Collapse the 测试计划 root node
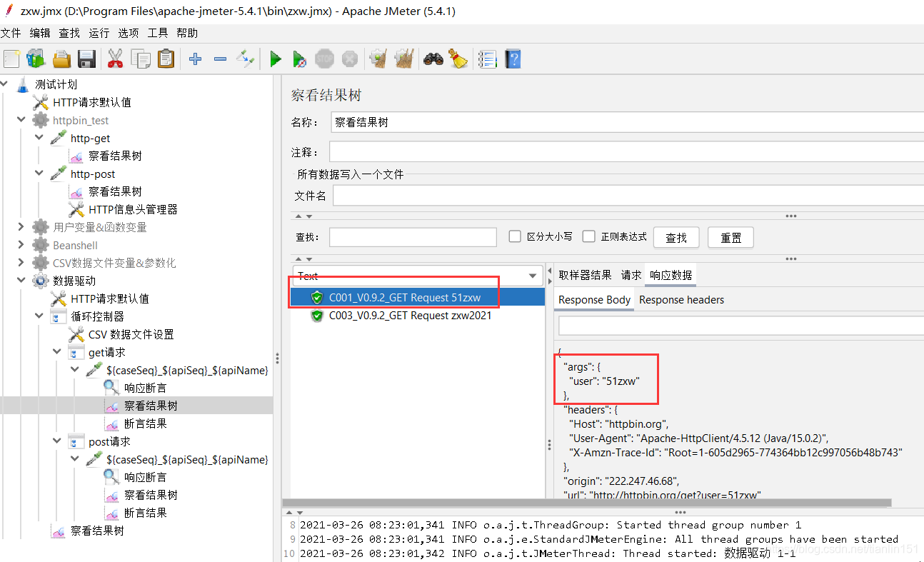This screenshot has width=924, height=562. coord(4,84)
